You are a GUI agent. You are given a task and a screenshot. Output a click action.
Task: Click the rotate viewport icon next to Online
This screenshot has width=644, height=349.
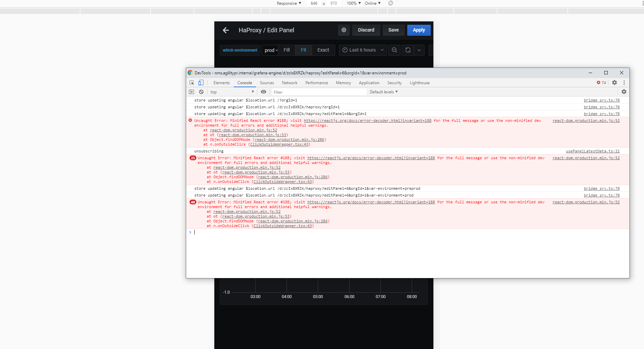390,3
